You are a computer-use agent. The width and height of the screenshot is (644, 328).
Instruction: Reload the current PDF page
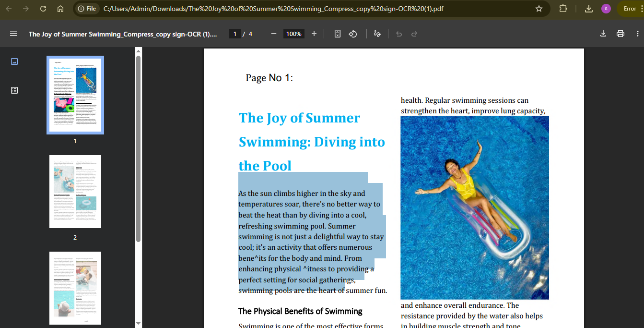coord(43,8)
